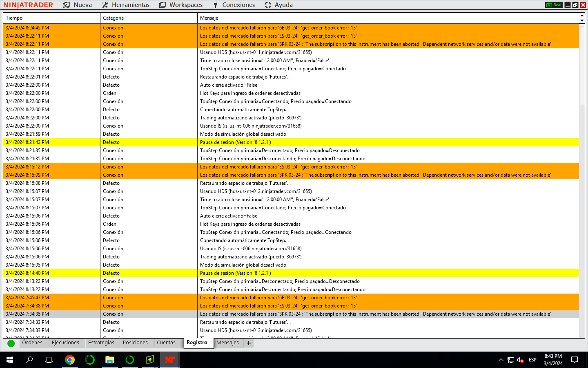Select 'Auto cierre activado=False' message at 8:22:00 PM
Image resolution: width=588 pixels, height=368 pixels.
pyautogui.click(x=388, y=85)
